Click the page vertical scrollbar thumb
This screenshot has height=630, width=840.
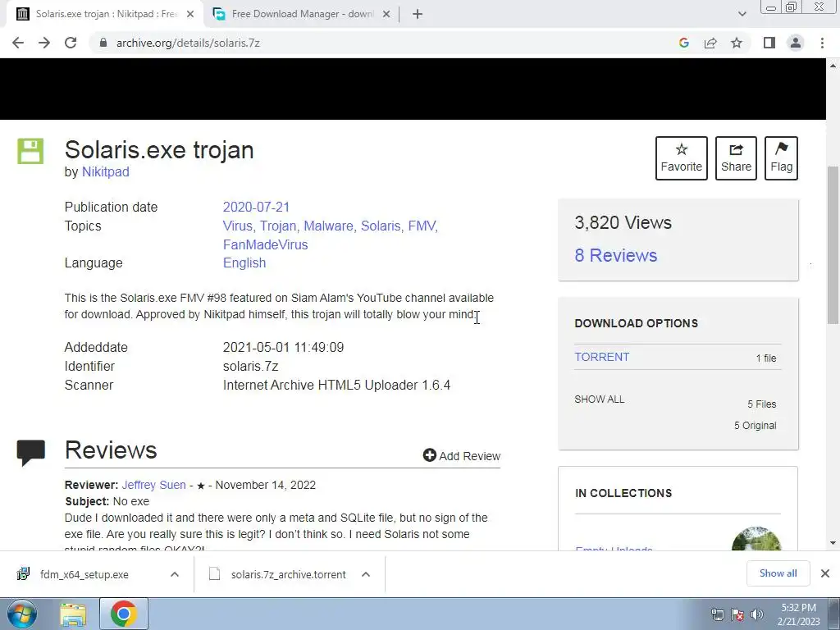pos(833,244)
